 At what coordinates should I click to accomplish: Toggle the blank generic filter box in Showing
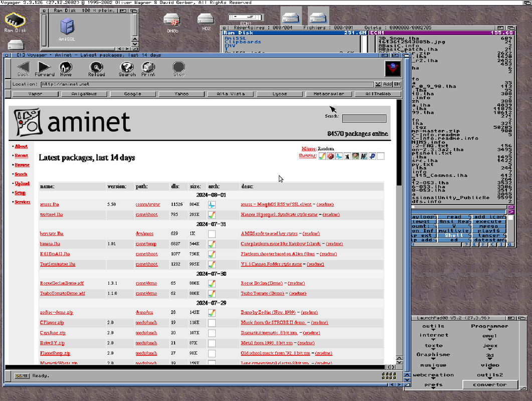click(381, 156)
